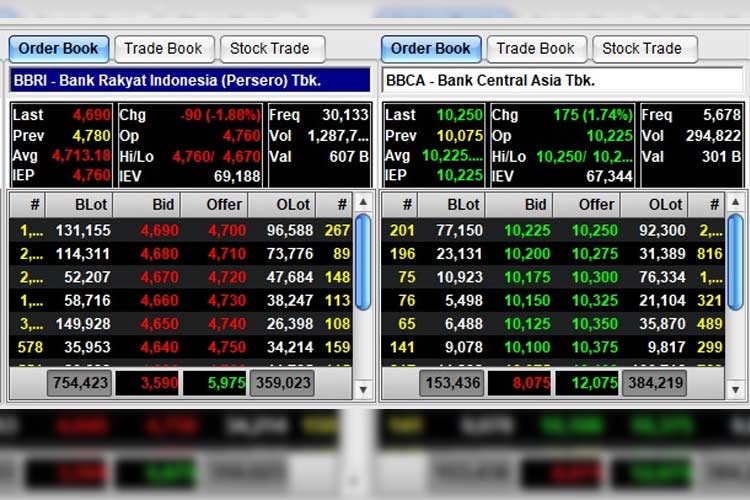This screenshot has width=750, height=500.
Task: Switch to BBRI Trade Book tab
Action: click(164, 49)
